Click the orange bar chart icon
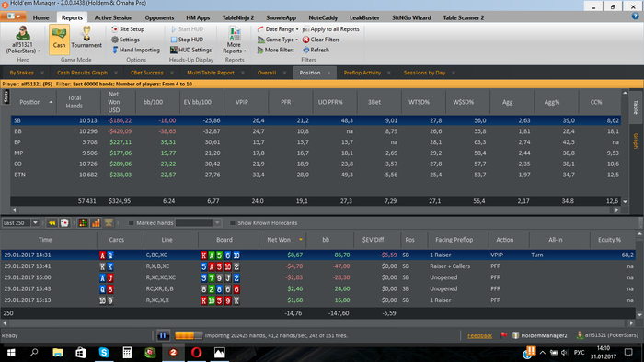 pos(96,222)
